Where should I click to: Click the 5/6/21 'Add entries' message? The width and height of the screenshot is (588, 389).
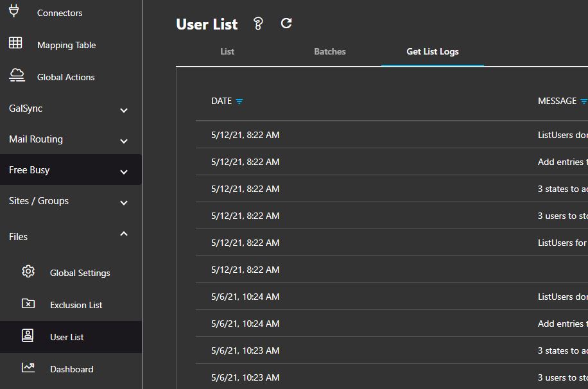point(562,324)
